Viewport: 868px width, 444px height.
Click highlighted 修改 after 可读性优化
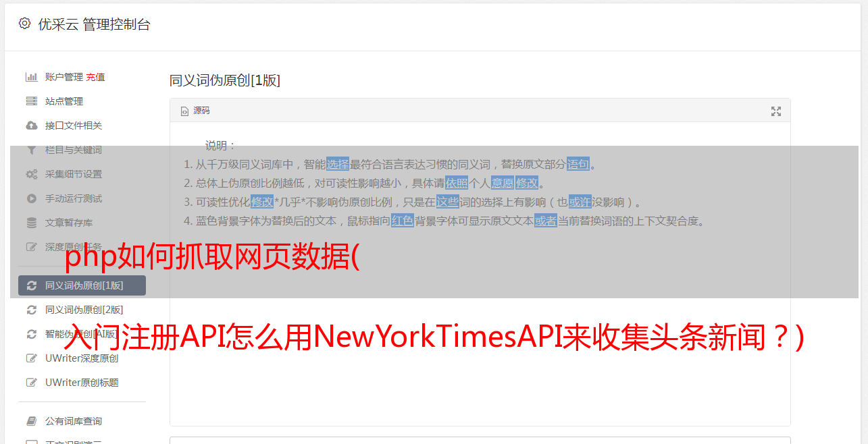coord(262,202)
